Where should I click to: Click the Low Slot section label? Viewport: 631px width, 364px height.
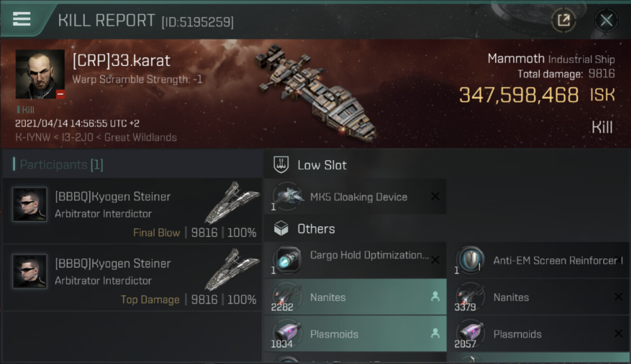click(x=322, y=165)
